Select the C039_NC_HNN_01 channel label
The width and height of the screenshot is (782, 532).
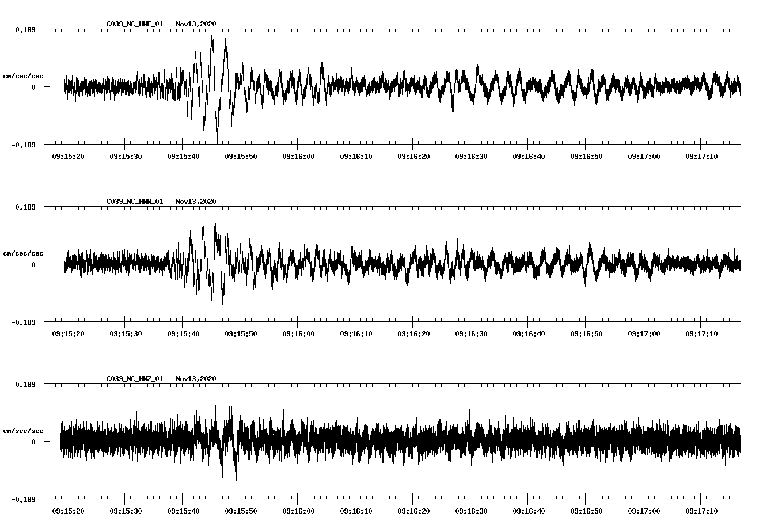[x=134, y=202]
